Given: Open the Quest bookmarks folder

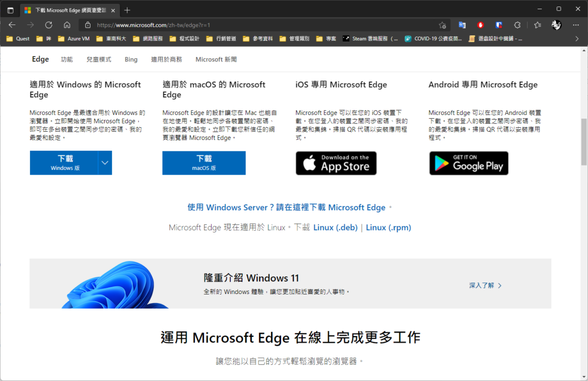Looking at the screenshot, I should [x=18, y=39].
